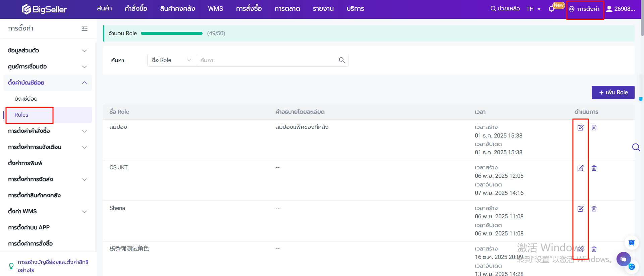This screenshot has height=276, width=644.
Task: Open the floating chat support bubble
Action: point(623,259)
